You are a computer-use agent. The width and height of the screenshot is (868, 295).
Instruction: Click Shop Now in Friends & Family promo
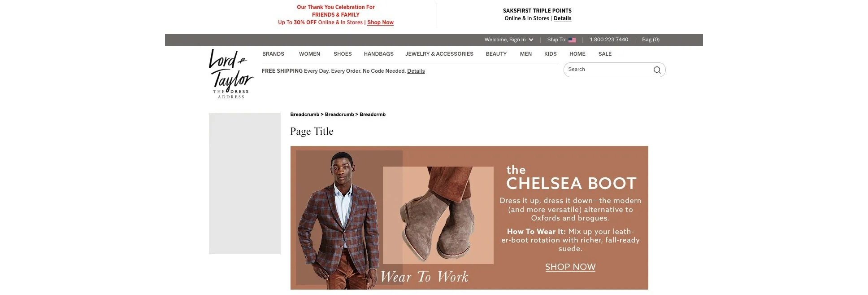(x=380, y=22)
